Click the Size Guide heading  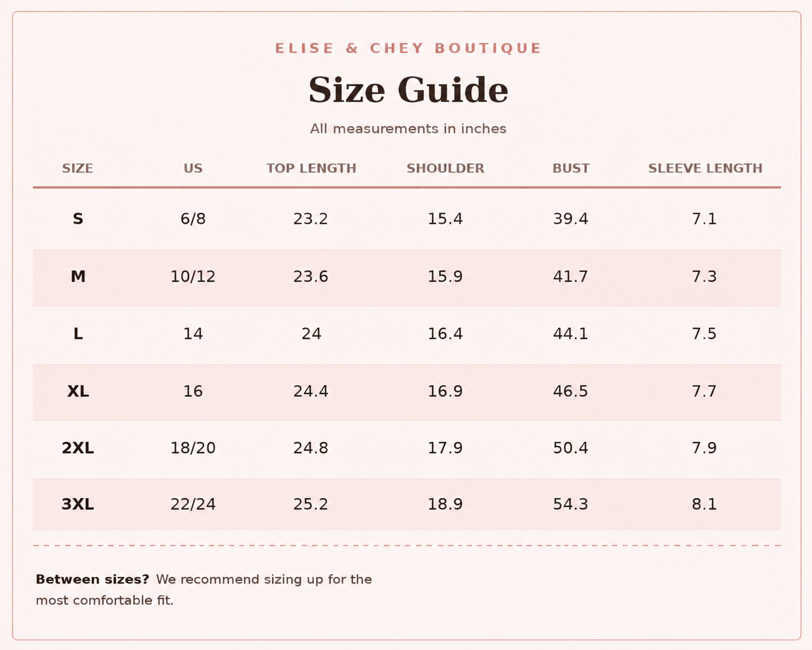click(408, 90)
